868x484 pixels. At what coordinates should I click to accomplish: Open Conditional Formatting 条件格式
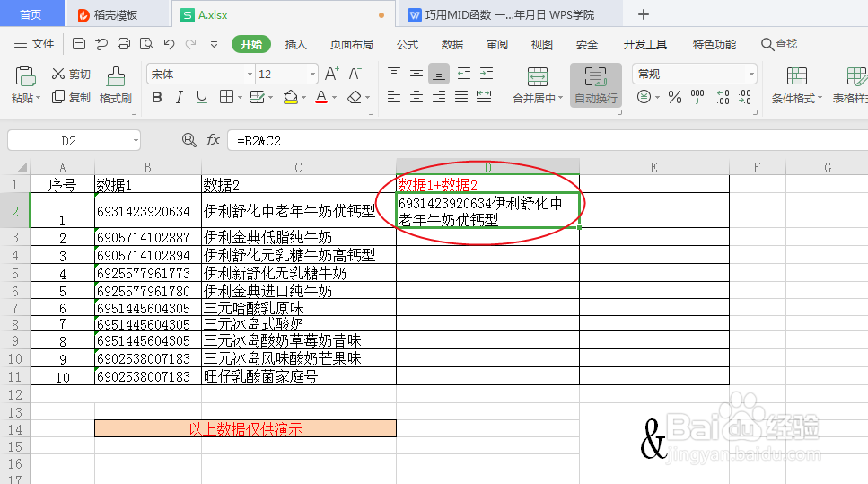pos(796,85)
